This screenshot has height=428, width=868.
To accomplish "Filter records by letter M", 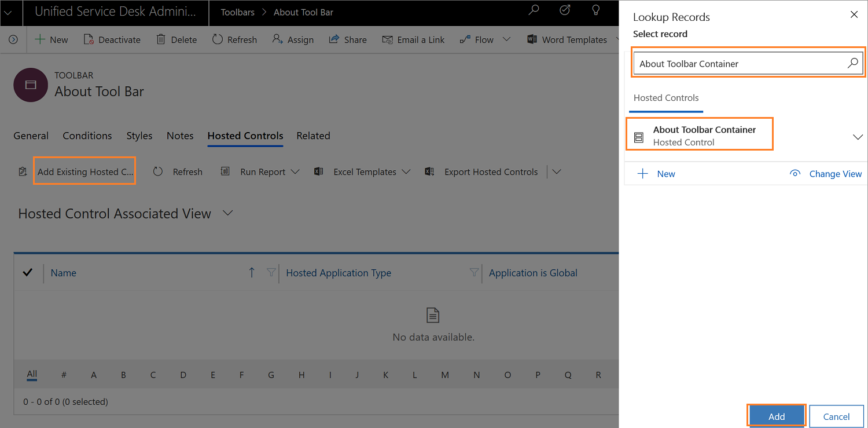I will [445, 375].
